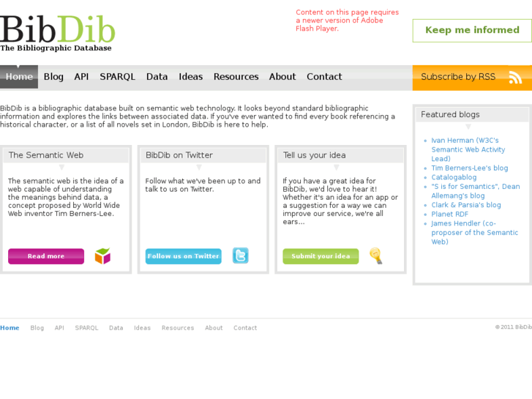Viewport: 532px width, 399px height.
Task: Go to API in the top navigation
Action: pyautogui.click(x=81, y=77)
